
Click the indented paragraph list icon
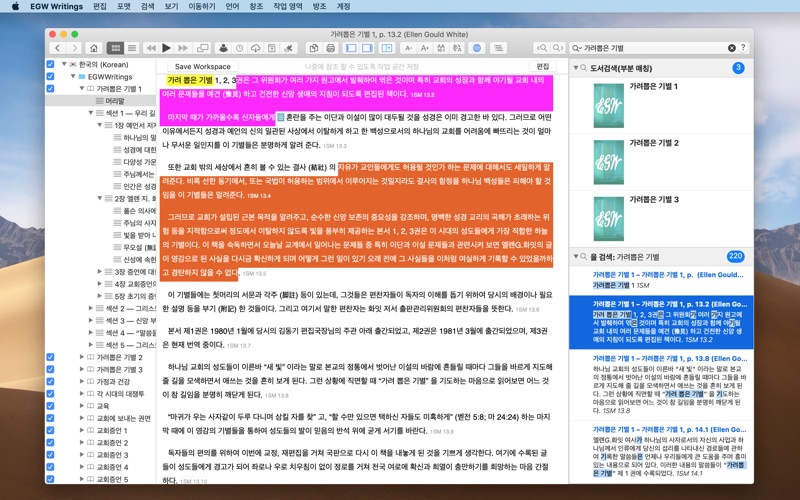tap(498, 48)
